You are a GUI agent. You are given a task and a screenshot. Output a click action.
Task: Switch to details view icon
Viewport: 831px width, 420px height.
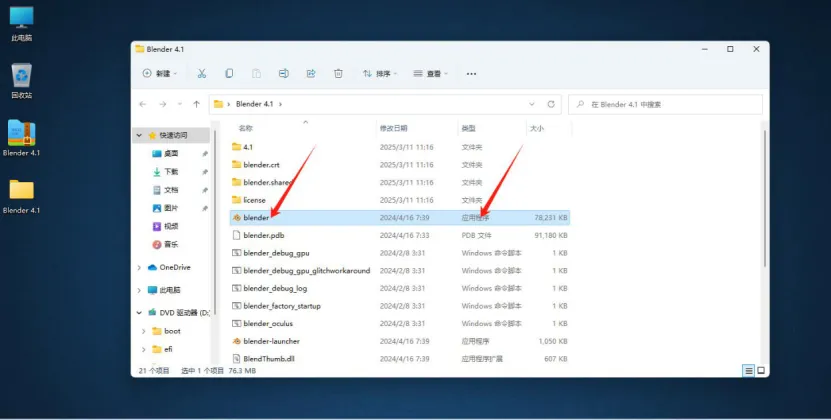point(749,371)
